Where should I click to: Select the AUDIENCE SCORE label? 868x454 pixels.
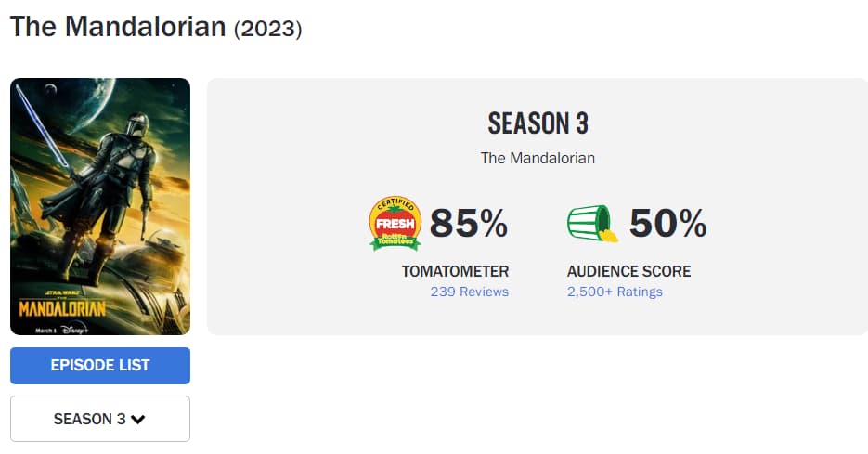(628, 271)
